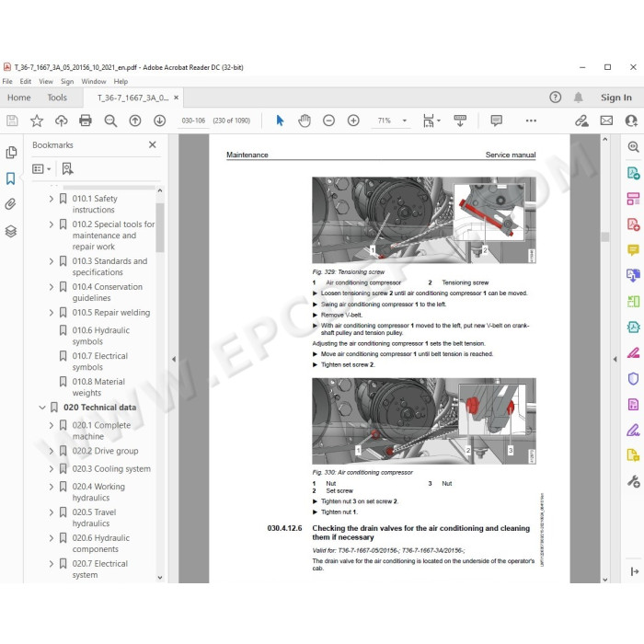Show the page thumbnails panel
The image size is (644, 644).
pos(11,153)
